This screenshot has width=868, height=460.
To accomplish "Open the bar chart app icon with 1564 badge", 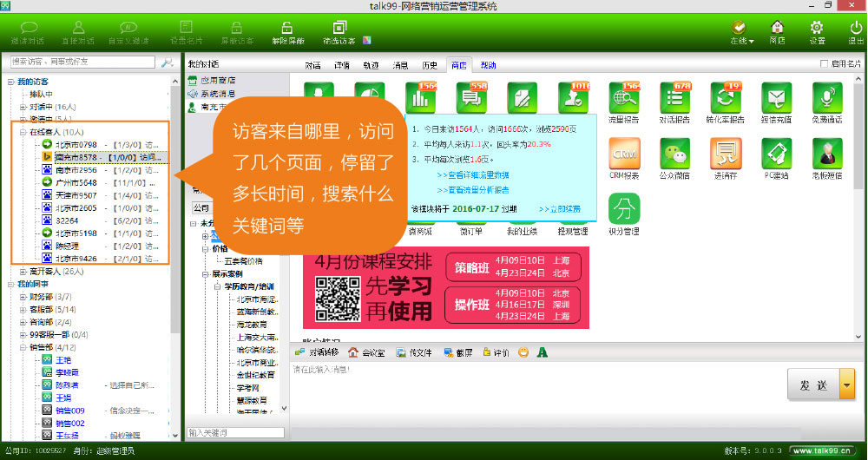I will coord(421,97).
